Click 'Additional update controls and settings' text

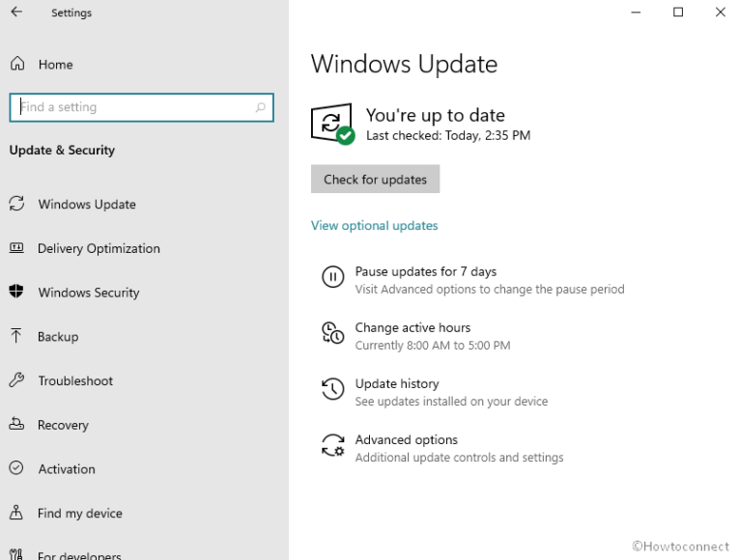[459, 458]
